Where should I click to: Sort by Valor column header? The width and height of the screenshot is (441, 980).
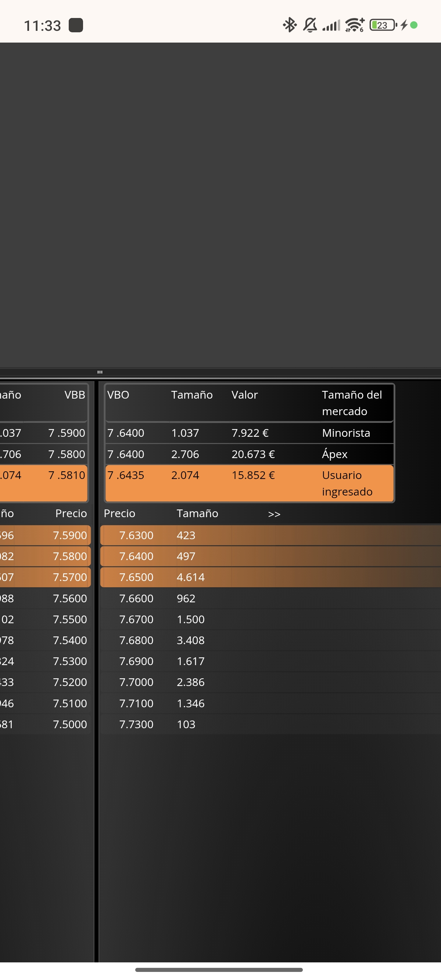coord(244,395)
